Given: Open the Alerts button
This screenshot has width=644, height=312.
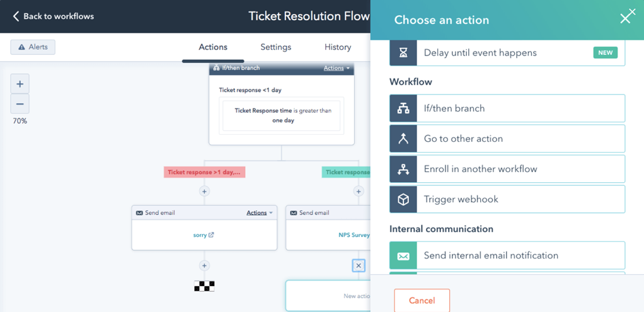Looking at the screenshot, I should pos(33,47).
